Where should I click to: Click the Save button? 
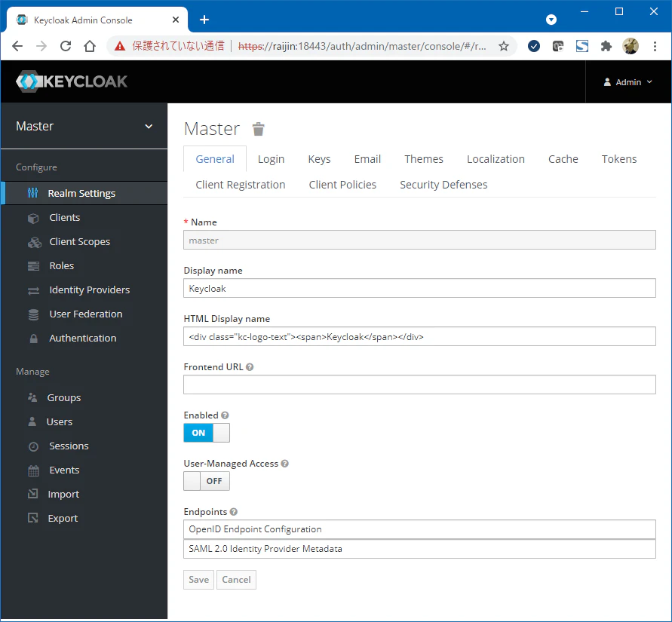198,580
